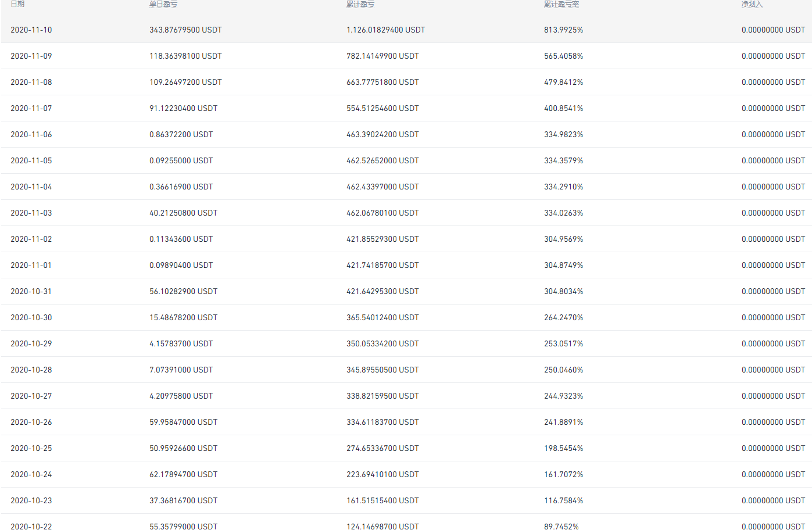The image size is (812, 530).
Task: Select daily profit 109.26497200 USDT
Action: [x=185, y=82]
